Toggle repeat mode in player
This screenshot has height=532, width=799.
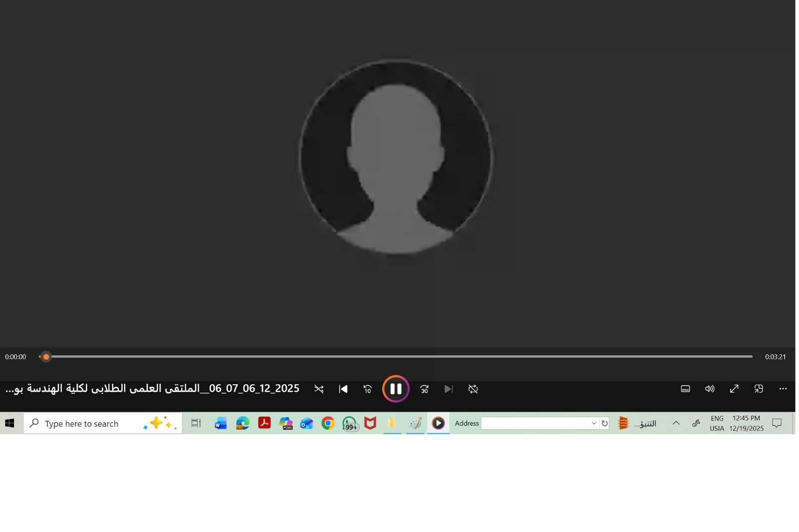pos(473,389)
